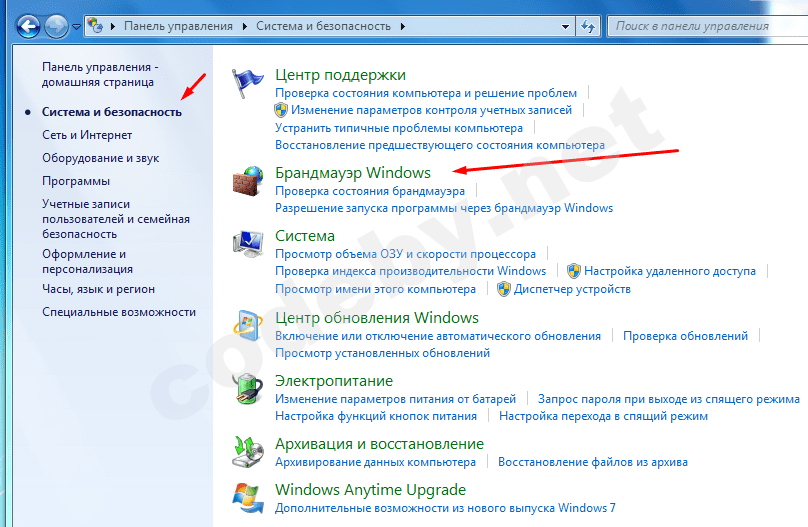Open Проверка индекса производительности Windows
Image resolution: width=808 pixels, height=527 pixels.
pyautogui.click(x=410, y=271)
